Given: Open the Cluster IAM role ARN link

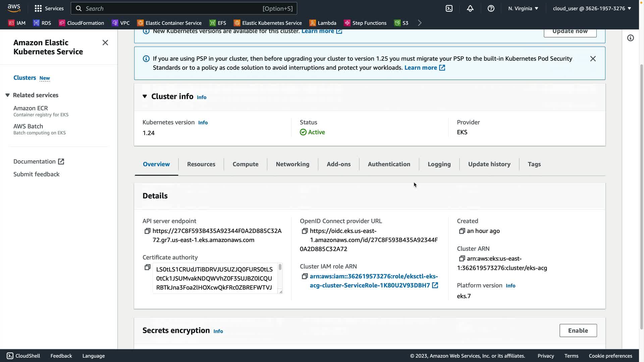Looking at the screenshot, I should click(x=374, y=281).
